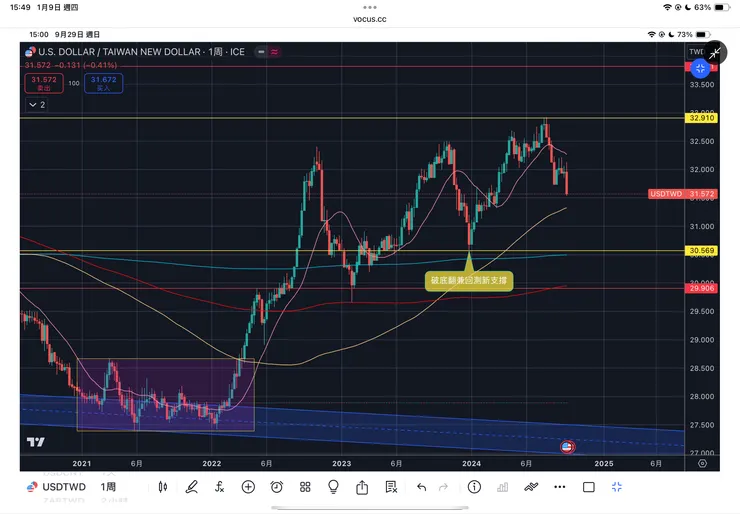
Task: Tap the wavy multi-line icon in toolbar
Action: 531,487
